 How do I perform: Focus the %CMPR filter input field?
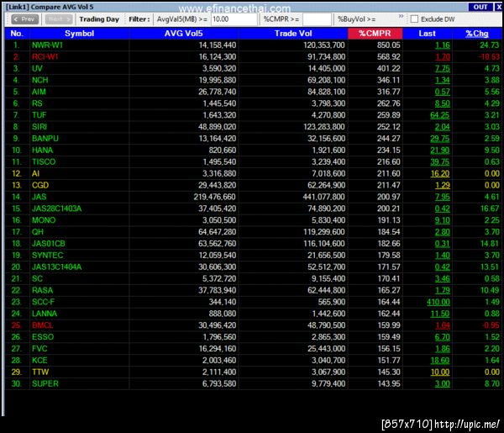(x=317, y=19)
